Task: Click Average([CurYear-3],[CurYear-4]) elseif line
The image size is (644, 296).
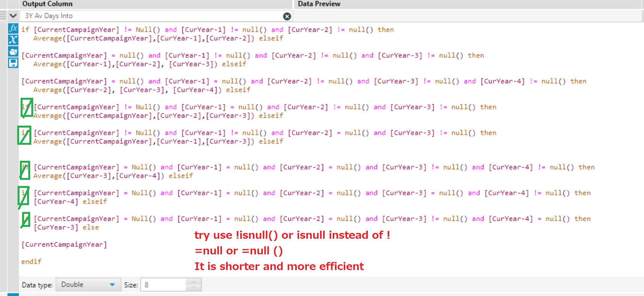Action: pyautogui.click(x=113, y=176)
